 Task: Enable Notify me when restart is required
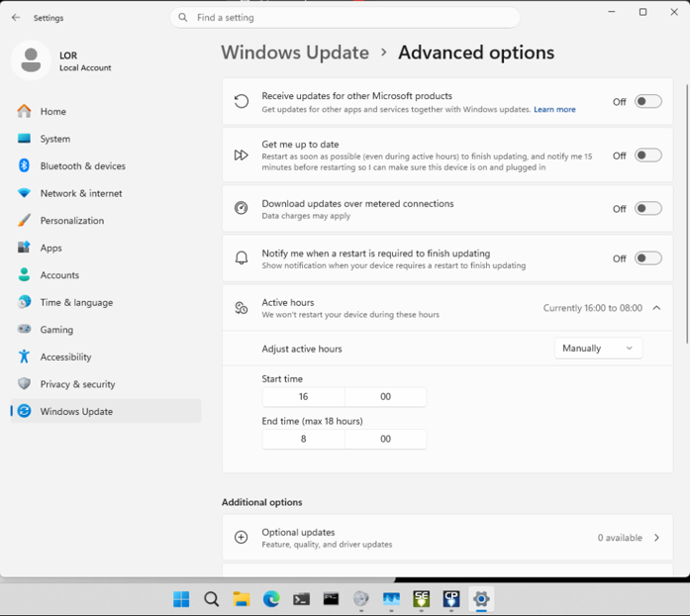pos(648,258)
